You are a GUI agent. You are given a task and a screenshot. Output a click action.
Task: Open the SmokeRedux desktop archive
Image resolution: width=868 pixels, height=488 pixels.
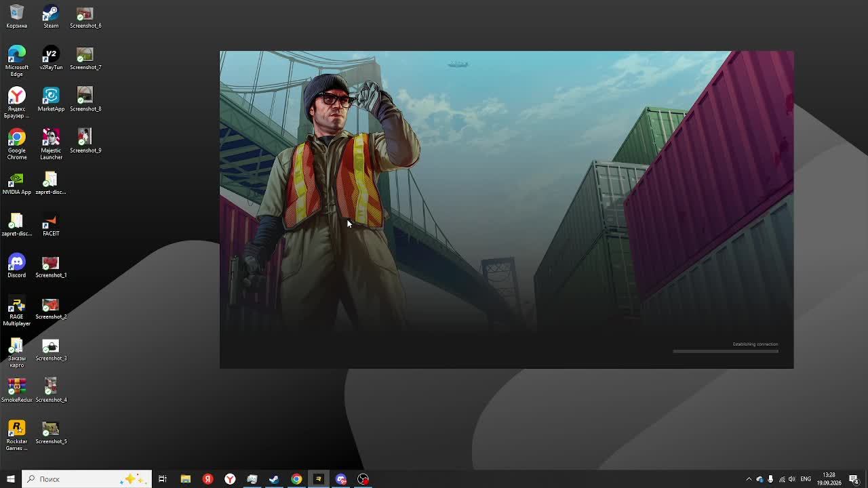pos(16,391)
